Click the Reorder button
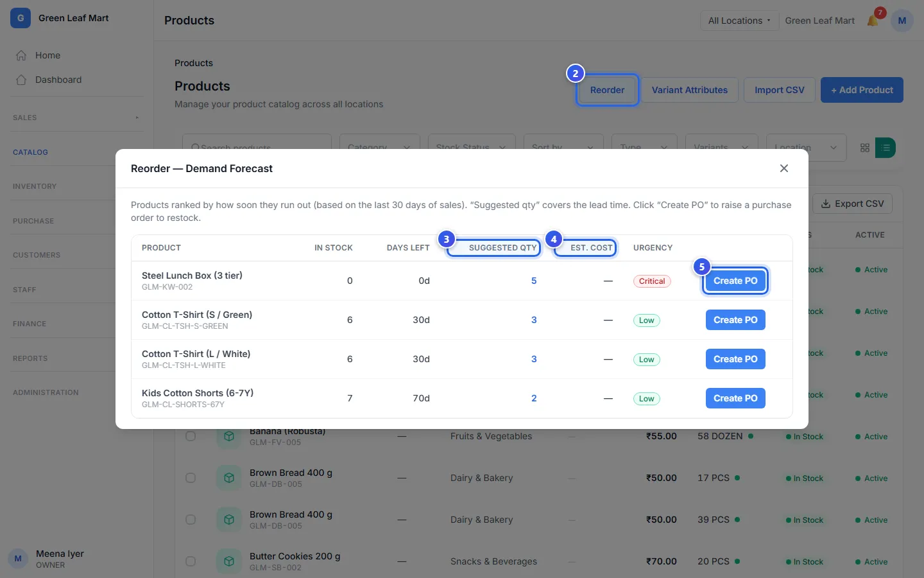The image size is (924, 578). (607, 90)
